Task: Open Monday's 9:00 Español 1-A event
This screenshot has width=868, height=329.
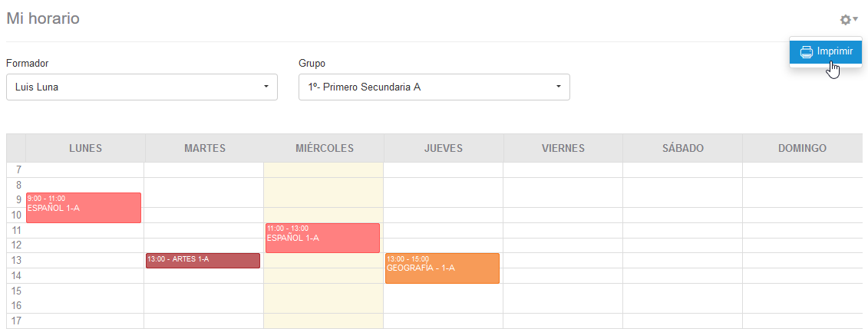Action: [84, 208]
